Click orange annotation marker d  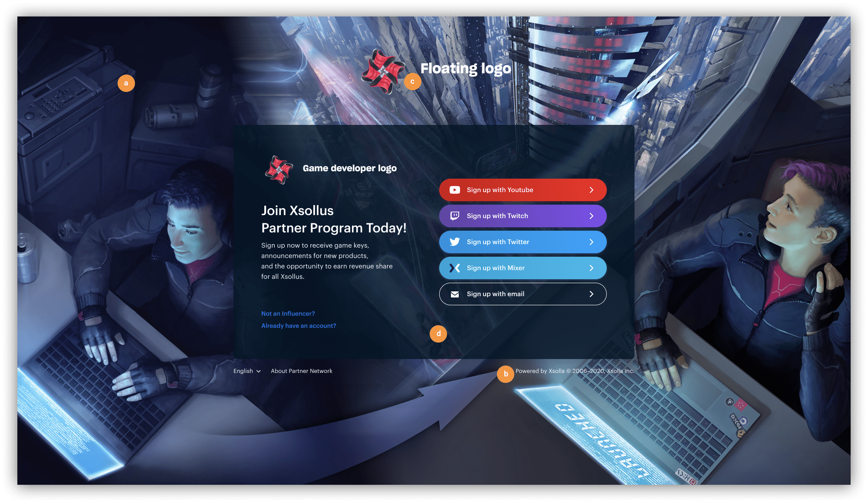pyautogui.click(x=438, y=334)
